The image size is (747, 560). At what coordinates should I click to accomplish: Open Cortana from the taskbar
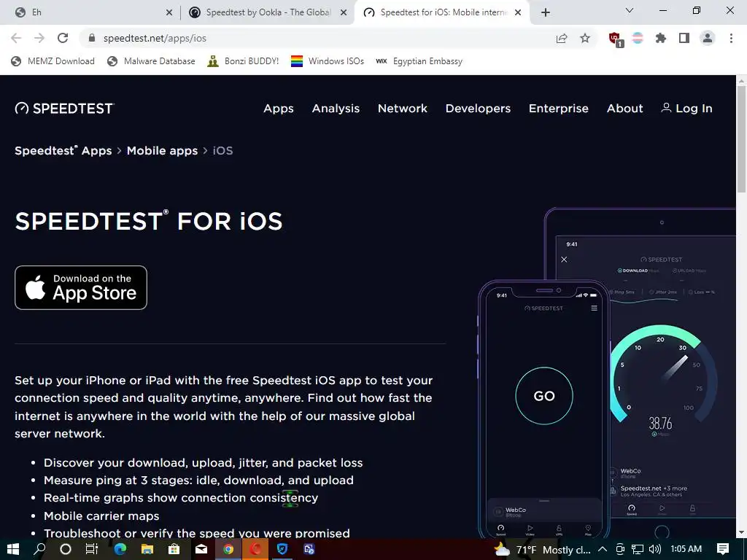66,549
